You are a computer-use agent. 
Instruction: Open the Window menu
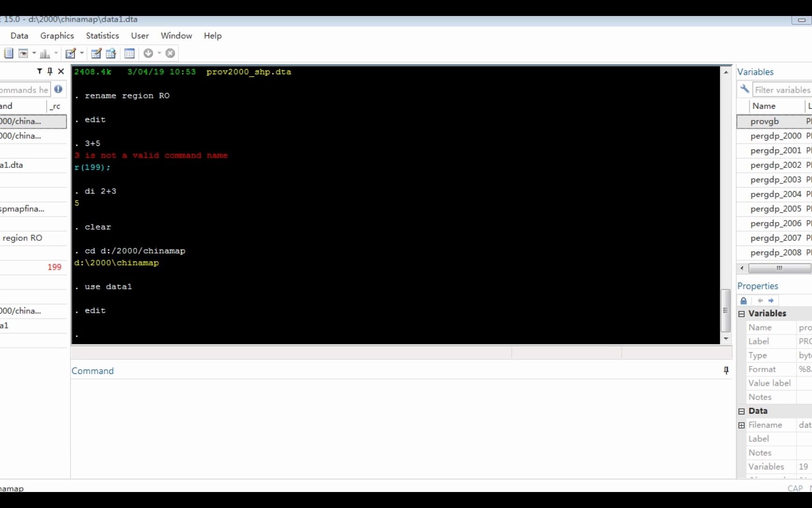[x=176, y=36]
